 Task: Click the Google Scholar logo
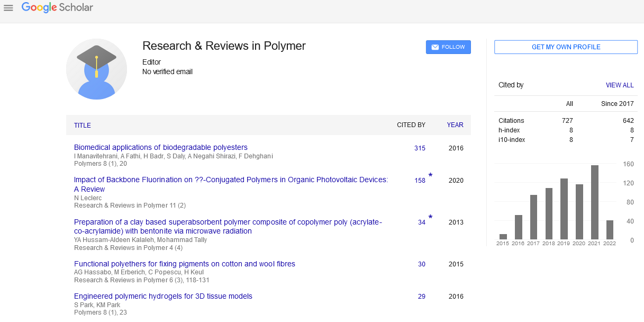[x=57, y=7]
